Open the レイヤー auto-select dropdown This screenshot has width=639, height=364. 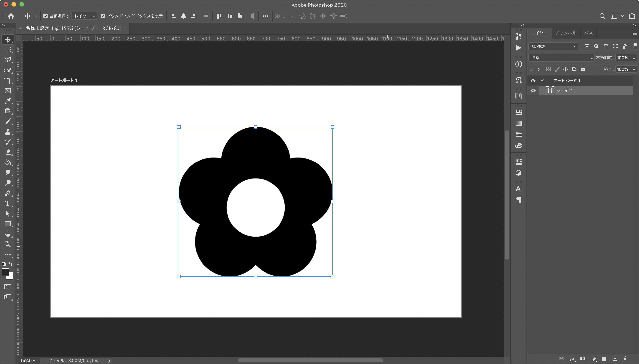coord(84,16)
